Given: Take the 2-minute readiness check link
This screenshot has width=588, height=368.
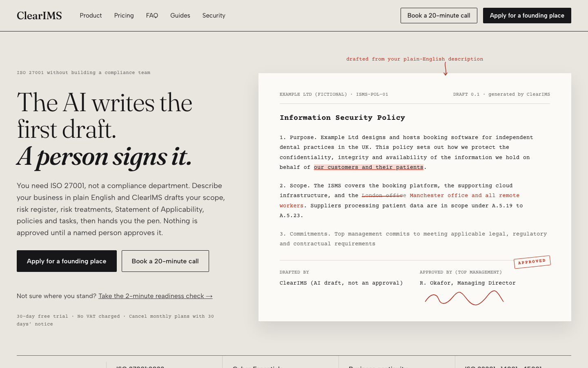Looking at the screenshot, I should (x=155, y=296).
